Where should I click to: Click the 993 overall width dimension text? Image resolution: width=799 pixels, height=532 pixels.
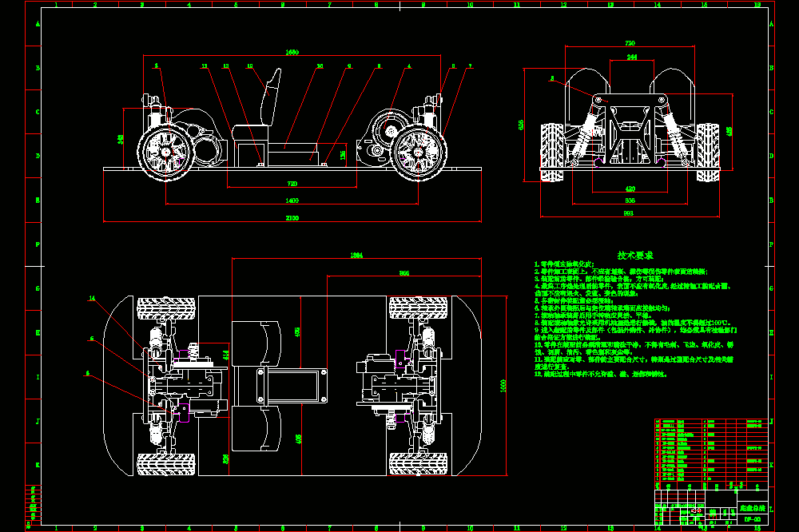628,213
